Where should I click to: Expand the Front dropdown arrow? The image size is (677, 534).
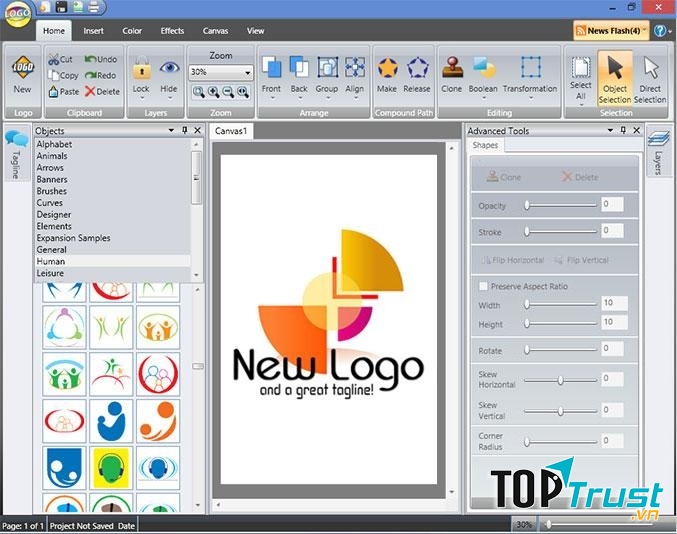[x=272, y=98]
